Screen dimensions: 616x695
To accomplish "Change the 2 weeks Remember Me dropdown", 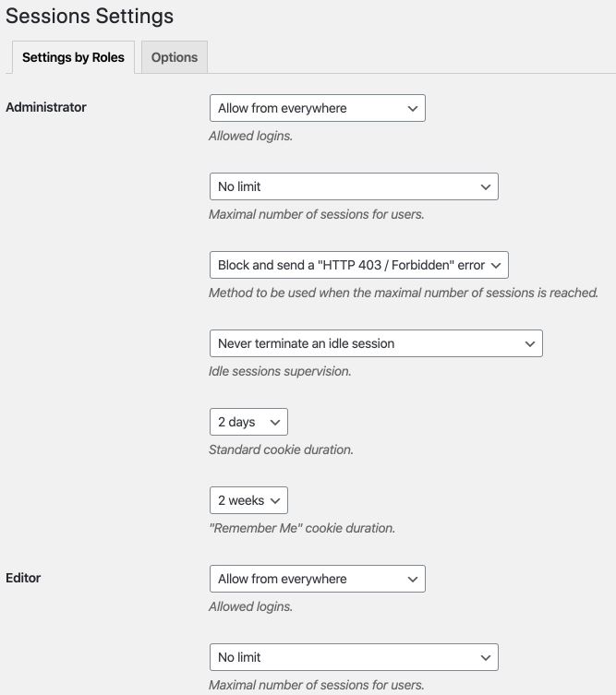I will click(248, 500).
